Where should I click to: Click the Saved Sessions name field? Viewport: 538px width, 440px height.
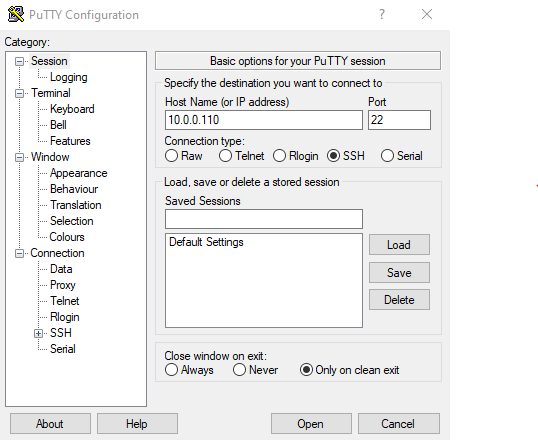[264, 219]
